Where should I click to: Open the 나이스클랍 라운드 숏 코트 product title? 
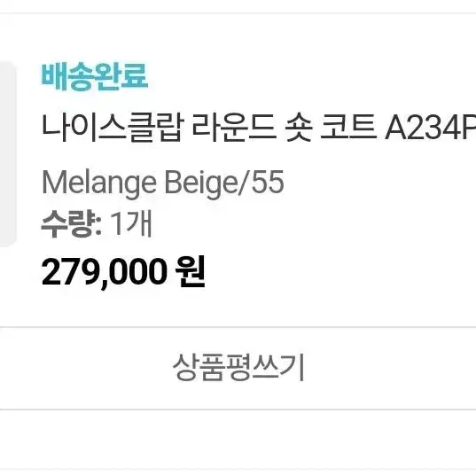click(x=259, y=127)
